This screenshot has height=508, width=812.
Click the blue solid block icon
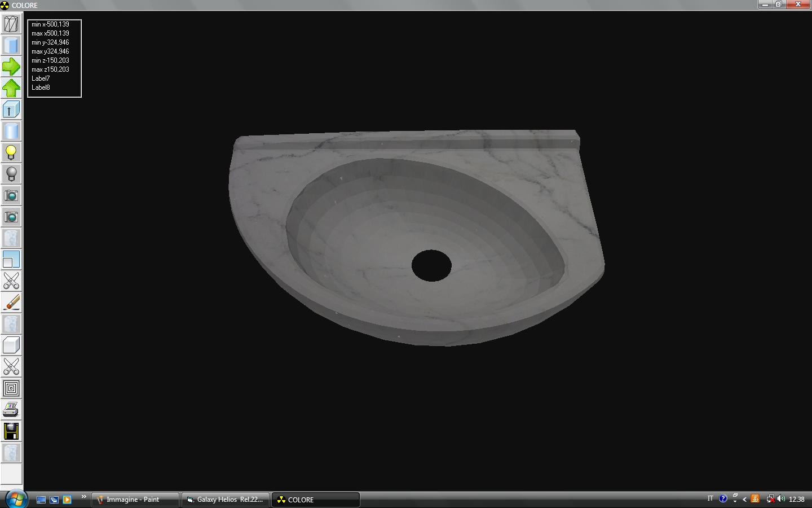click(11, 45)
